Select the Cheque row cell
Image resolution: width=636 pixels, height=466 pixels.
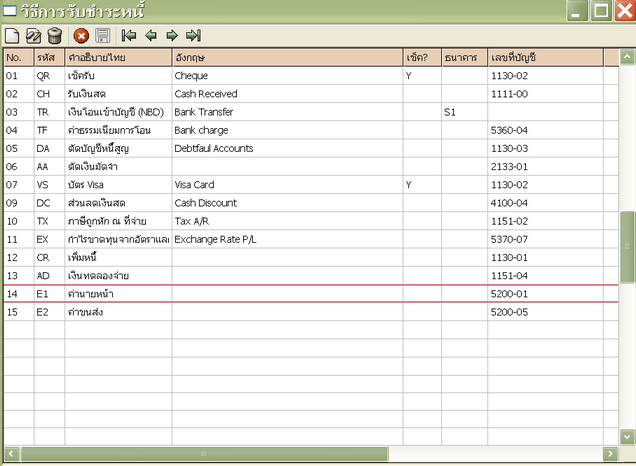pyautogui.click(x=286, y=75)
